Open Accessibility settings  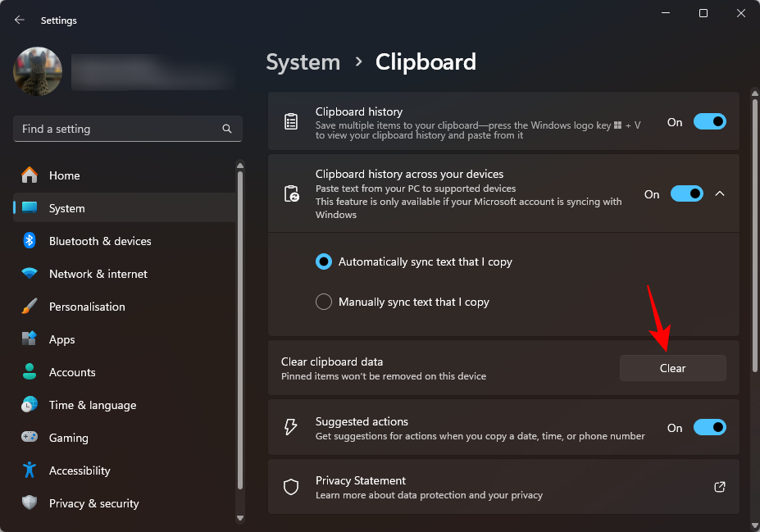click(79, 471)
